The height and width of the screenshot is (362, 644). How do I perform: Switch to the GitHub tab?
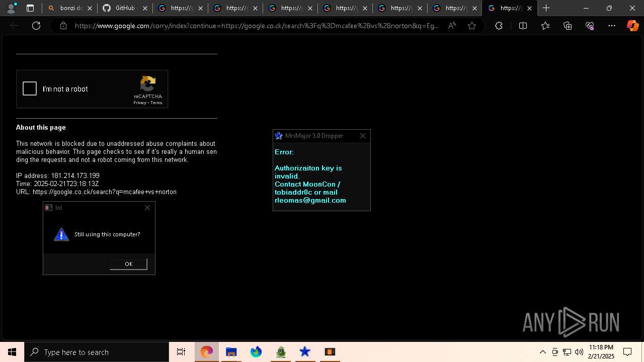[124, 8]
